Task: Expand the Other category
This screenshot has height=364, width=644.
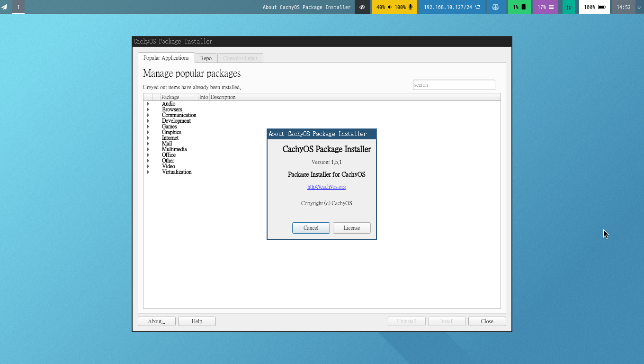Action: point(148,161)
